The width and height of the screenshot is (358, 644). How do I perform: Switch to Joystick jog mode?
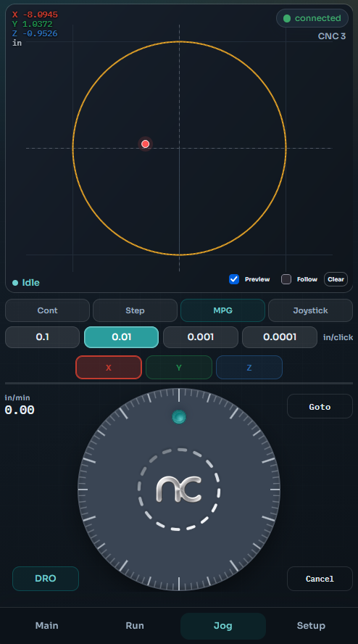tap(310, 310)
